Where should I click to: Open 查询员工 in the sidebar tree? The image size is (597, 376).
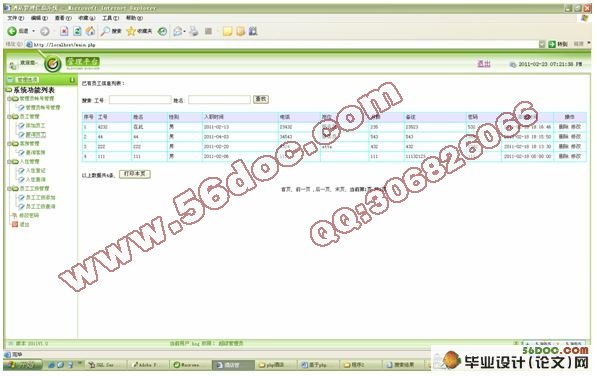(x=36, y=135)
